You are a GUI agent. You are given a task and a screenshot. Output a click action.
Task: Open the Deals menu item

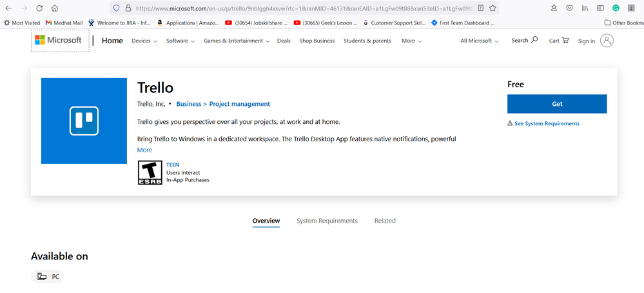pyautogui.click(x=284, y=41)
